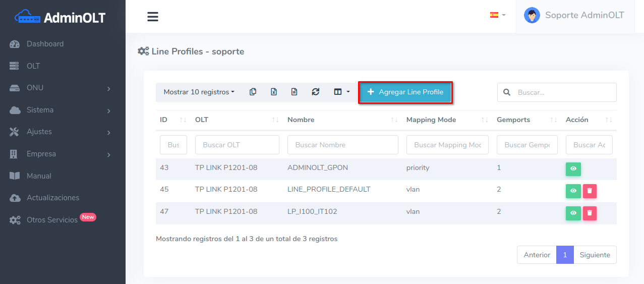644x284 pixels.
Task: View the ADMINOLT_GPON profile with eye icon
Action: [573, 169]
